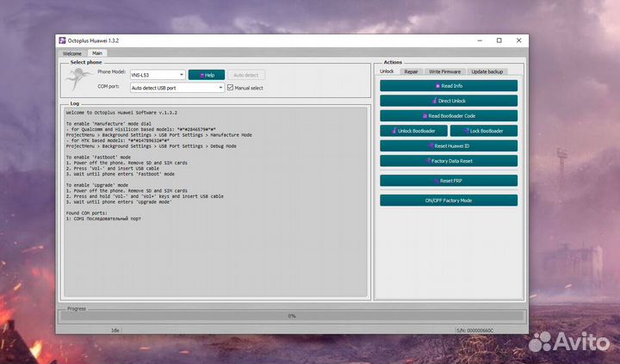Click Read Bootloader Code button

pos(449,116)
